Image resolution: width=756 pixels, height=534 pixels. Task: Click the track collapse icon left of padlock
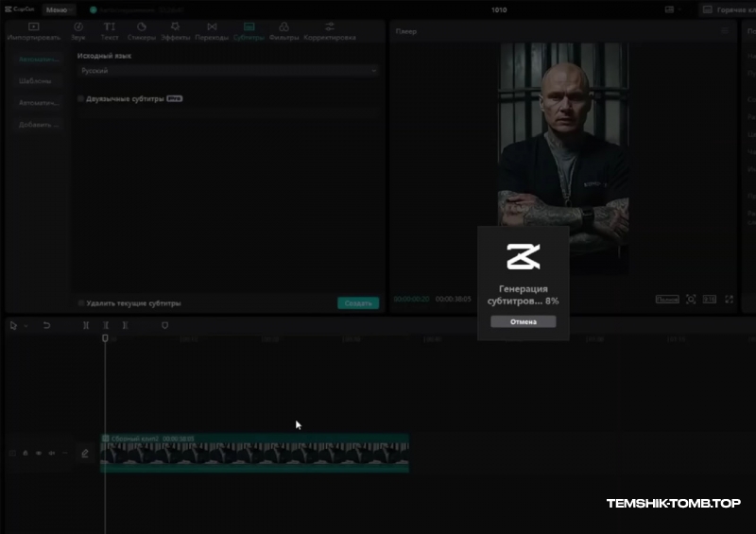pyautogui.click(x=12, y=453)
